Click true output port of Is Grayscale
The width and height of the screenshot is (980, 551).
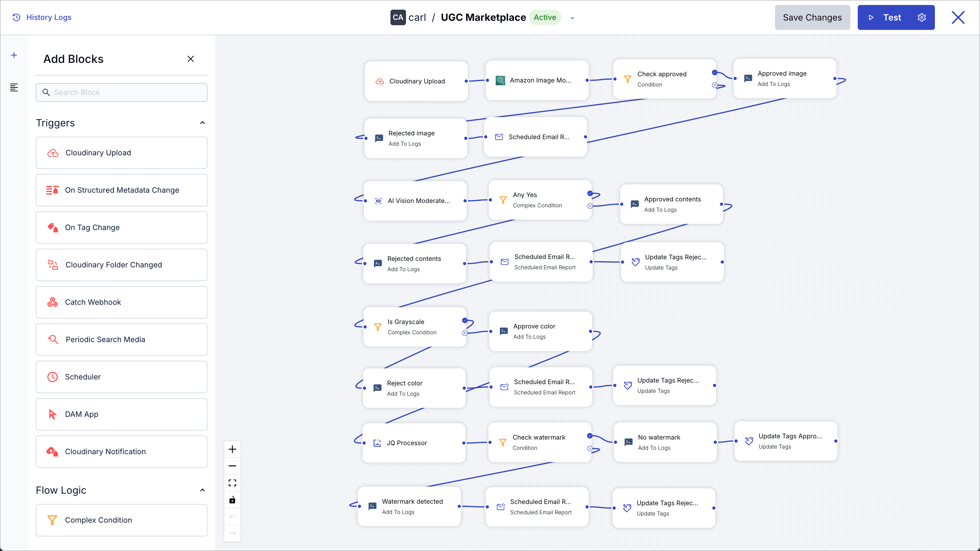[x=465, y=320]
